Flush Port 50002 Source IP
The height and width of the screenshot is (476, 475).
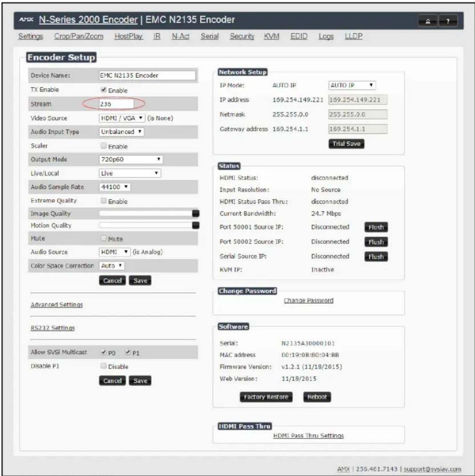(376, 242)
